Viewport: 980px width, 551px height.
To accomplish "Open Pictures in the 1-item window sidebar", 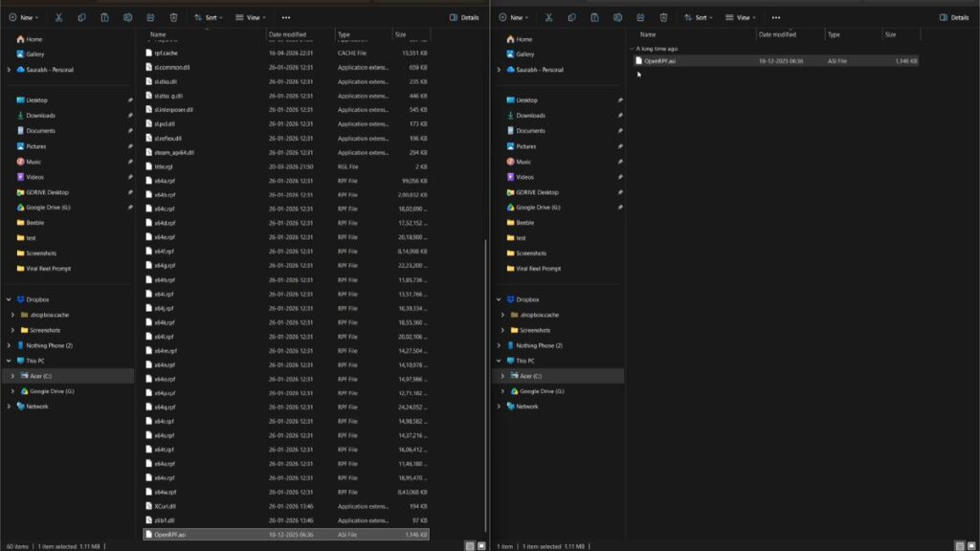I will click(526, 146).
